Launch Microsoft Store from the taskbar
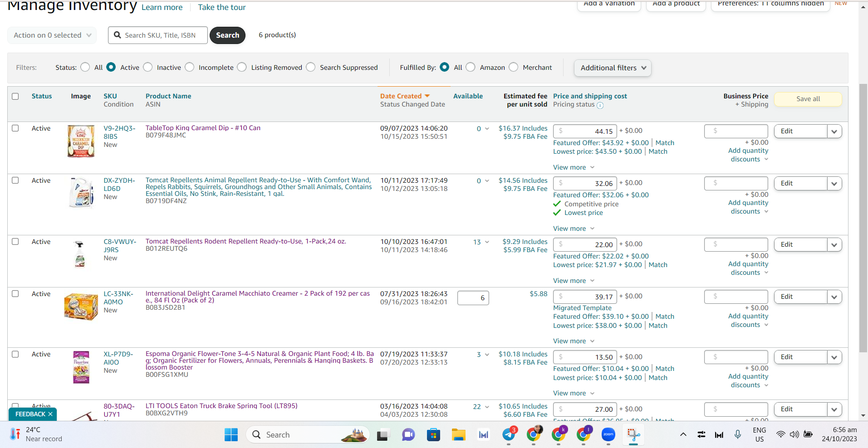The width and height of the screenshot is (868, 448). pos(434,435)
